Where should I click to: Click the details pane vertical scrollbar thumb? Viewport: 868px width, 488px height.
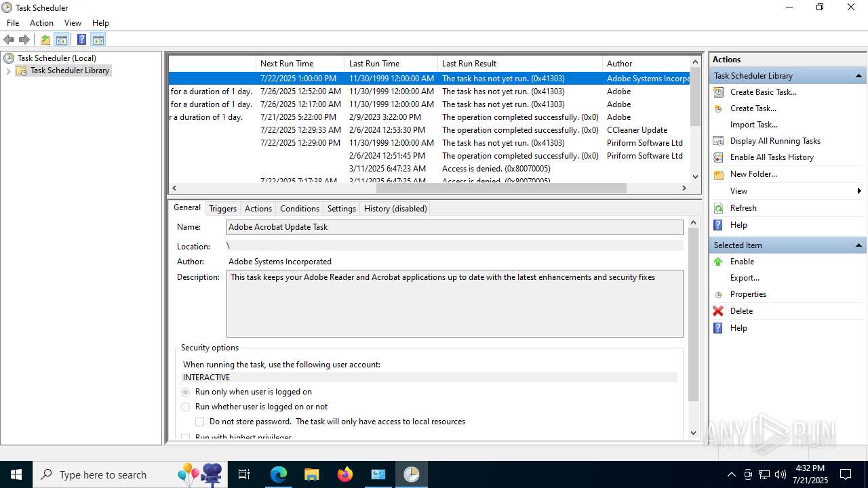pos(693,314)
